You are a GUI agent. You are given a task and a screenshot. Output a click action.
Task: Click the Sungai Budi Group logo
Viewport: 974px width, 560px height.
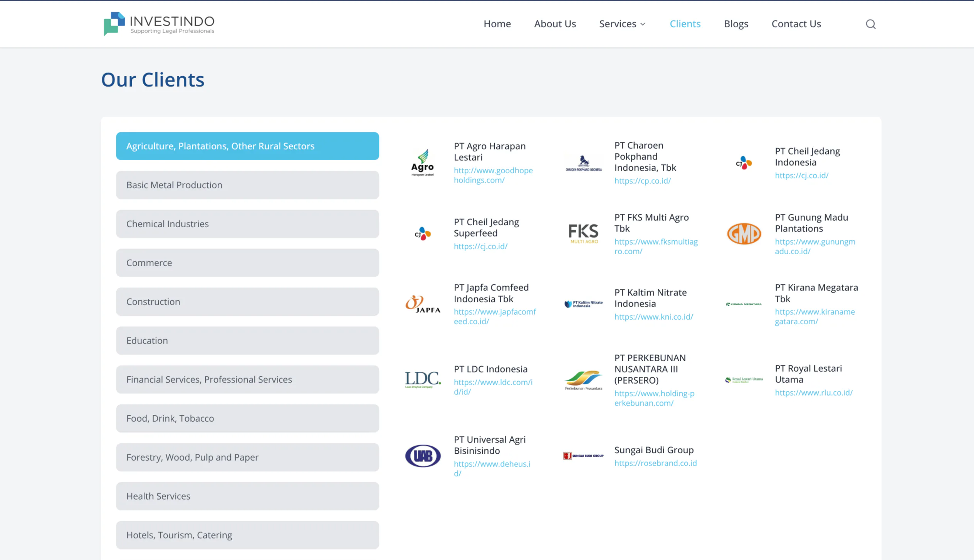coord(583,456)
